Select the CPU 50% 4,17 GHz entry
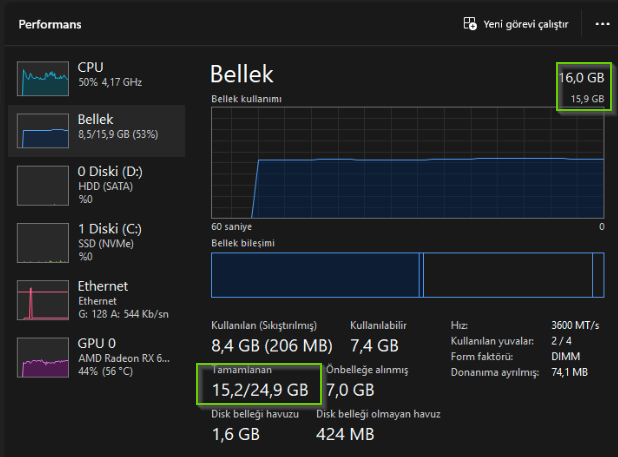The height and width of the screenshot is (457, 618). (x=97, y=78)
